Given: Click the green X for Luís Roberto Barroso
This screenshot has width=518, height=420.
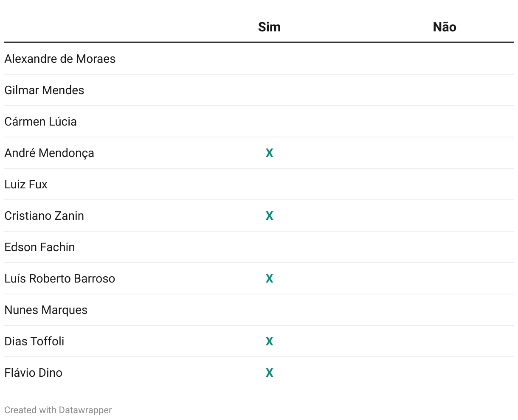Looking at the screenshot, I should tap(269, 279).
